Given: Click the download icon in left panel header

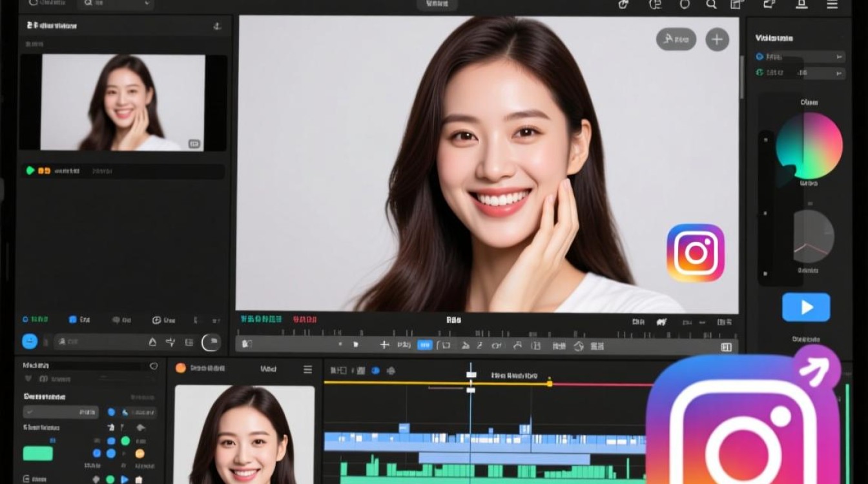Looking at the screenshot, I should point(217,26).
